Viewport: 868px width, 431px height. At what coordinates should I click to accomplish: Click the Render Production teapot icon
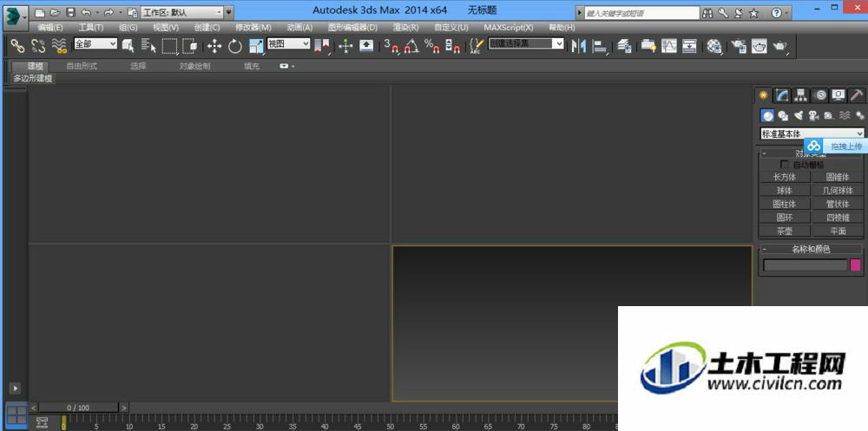[x=780, y=47]
